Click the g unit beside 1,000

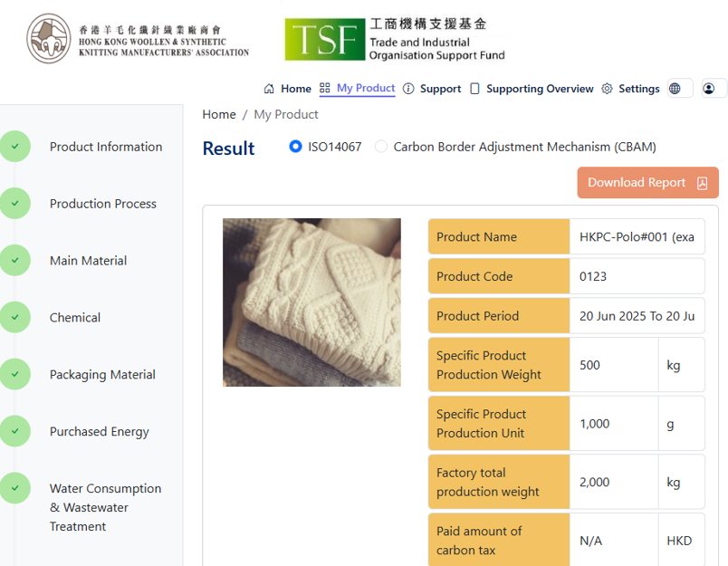pyautogui.click(x=682, y=424)
